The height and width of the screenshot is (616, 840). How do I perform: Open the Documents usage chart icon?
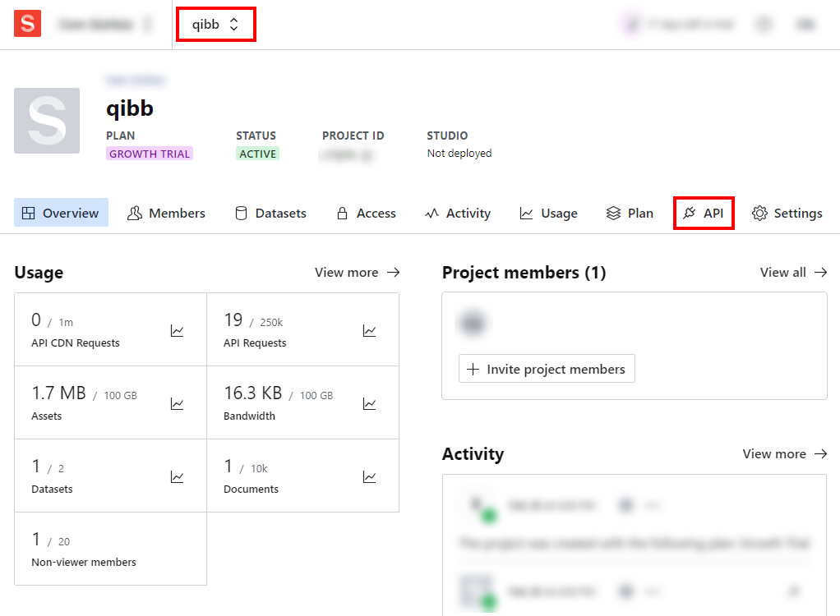pyautogui.click(x=370, y=476)
